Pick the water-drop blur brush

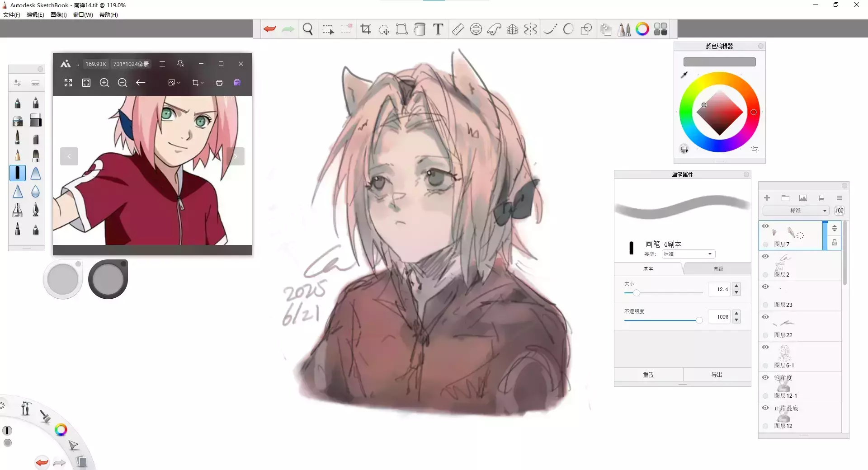[36, 192]
